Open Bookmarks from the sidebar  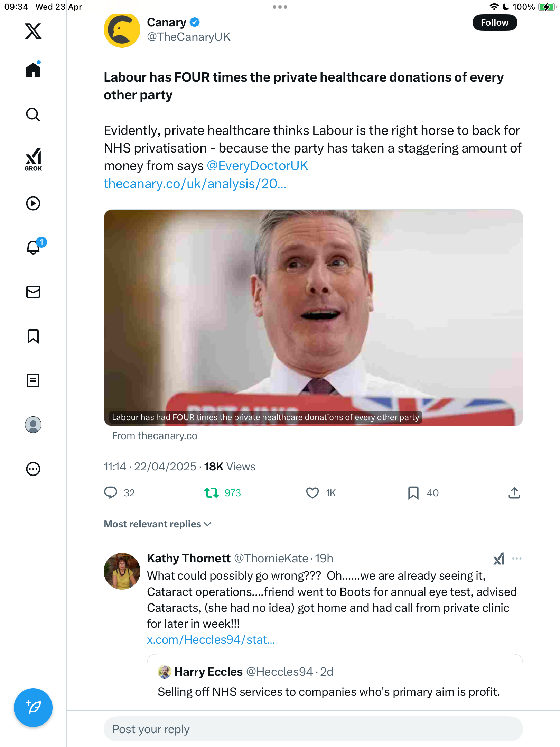[x=33, y=336]
